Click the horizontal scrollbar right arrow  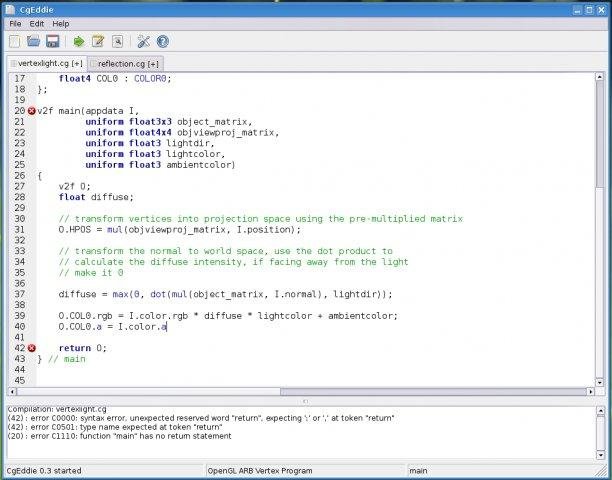(x=591, y=391)
